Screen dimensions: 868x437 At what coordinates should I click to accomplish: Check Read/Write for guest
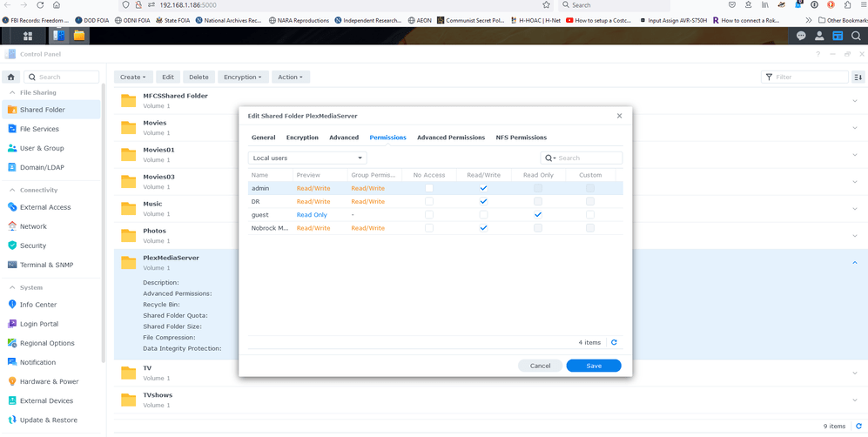[x=483, y=215]
